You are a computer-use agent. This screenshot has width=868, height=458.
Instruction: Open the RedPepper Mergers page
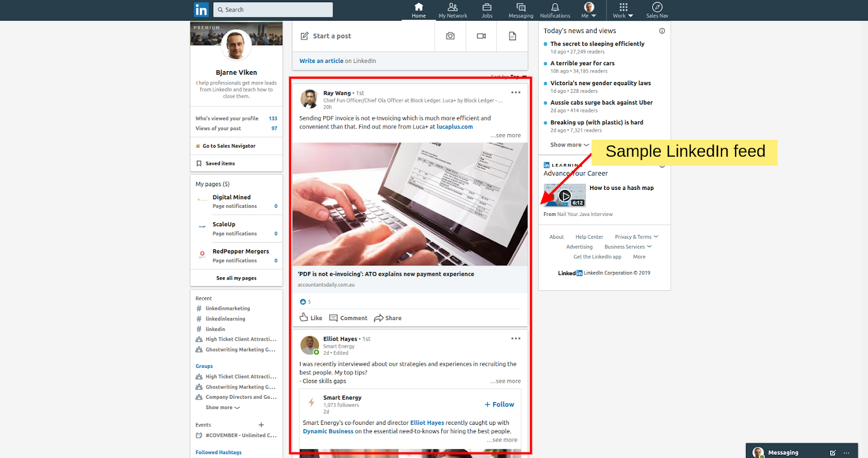[x=240, y=251]
